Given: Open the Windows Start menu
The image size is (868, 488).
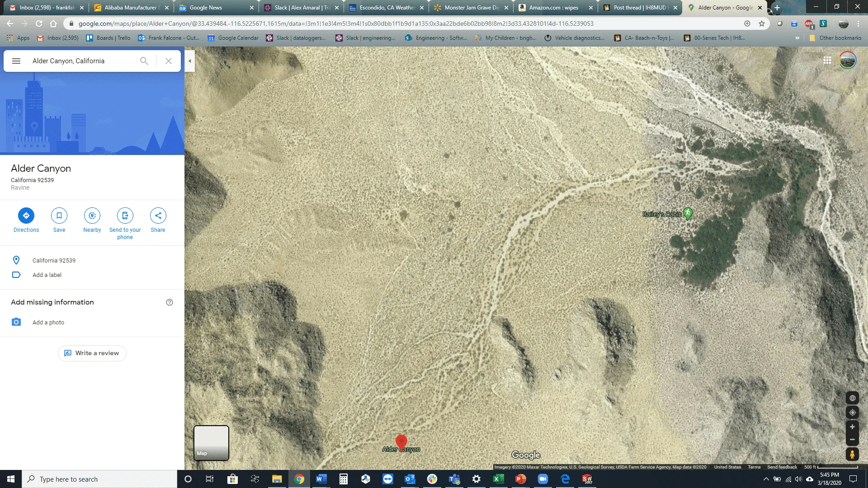Looking at the screenshot, I should pos(11,479).
